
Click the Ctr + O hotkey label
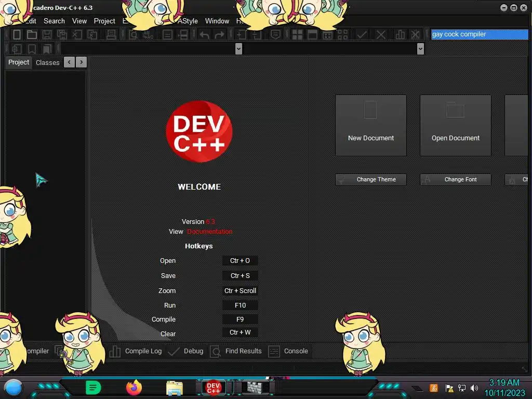point(240,261)
